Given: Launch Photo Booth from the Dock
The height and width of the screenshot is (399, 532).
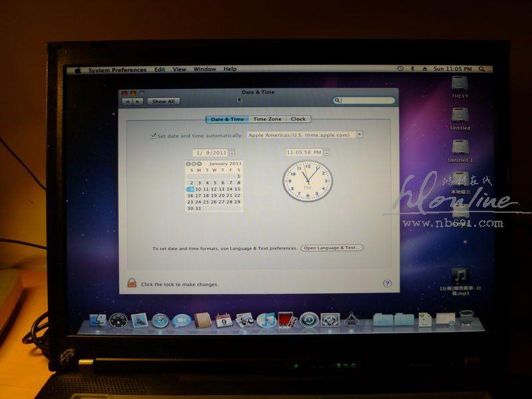Looking at the screenshot, I should click(x=287, y=320).
